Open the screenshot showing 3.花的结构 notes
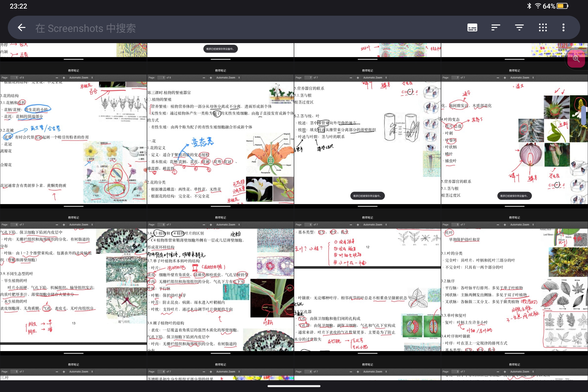The width and height of the screenshot is (588, 392). pos(73,135)
